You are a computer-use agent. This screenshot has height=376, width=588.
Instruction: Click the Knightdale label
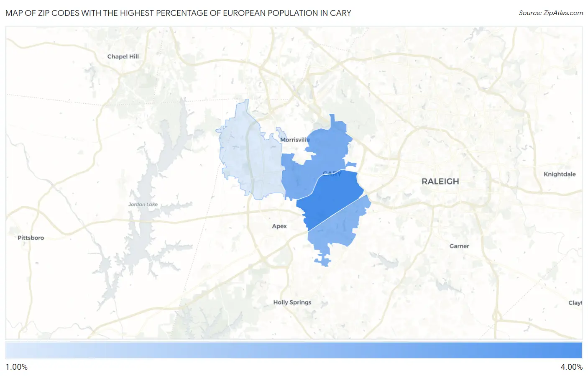tap(560, 174)
